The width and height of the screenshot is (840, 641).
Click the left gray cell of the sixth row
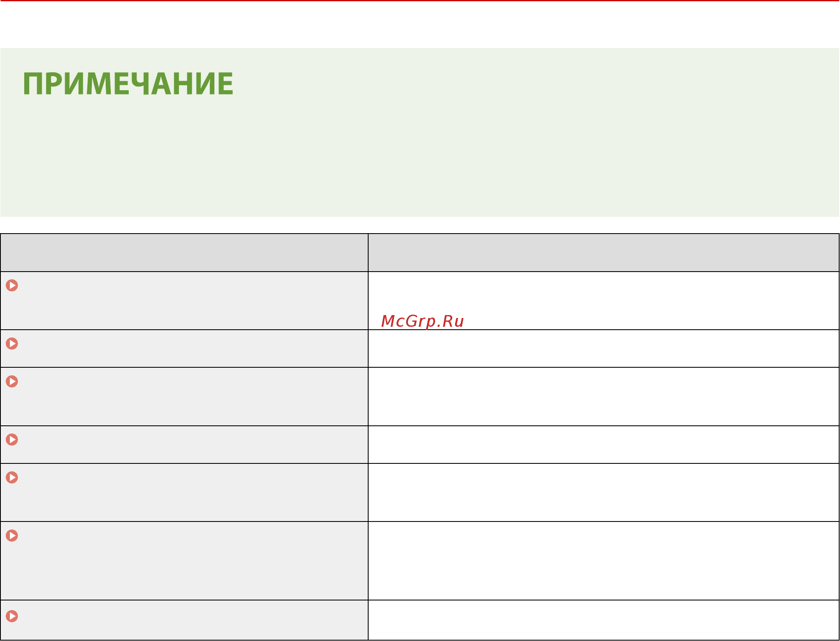click(184, 561)
